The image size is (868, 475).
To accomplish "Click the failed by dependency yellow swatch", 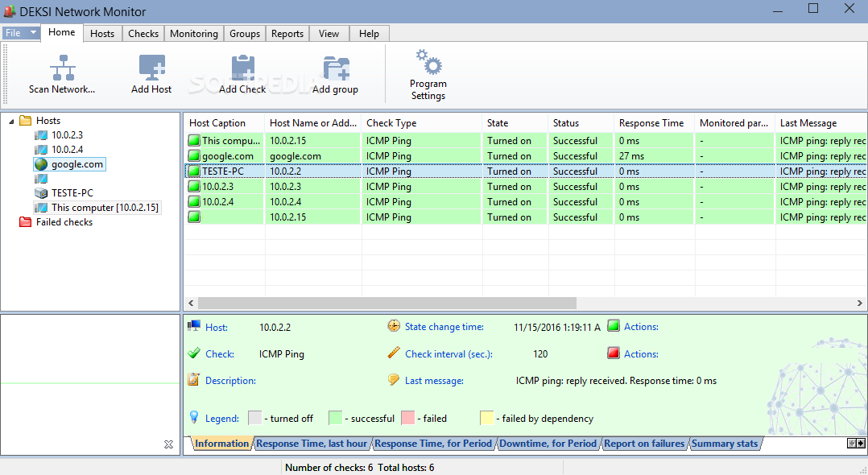I will coord(486,418).
